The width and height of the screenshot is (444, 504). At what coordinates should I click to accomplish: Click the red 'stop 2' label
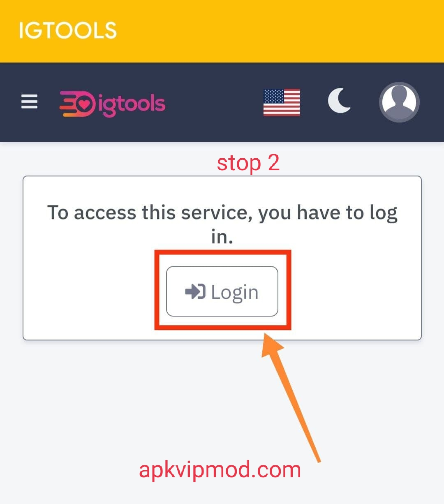248,163
